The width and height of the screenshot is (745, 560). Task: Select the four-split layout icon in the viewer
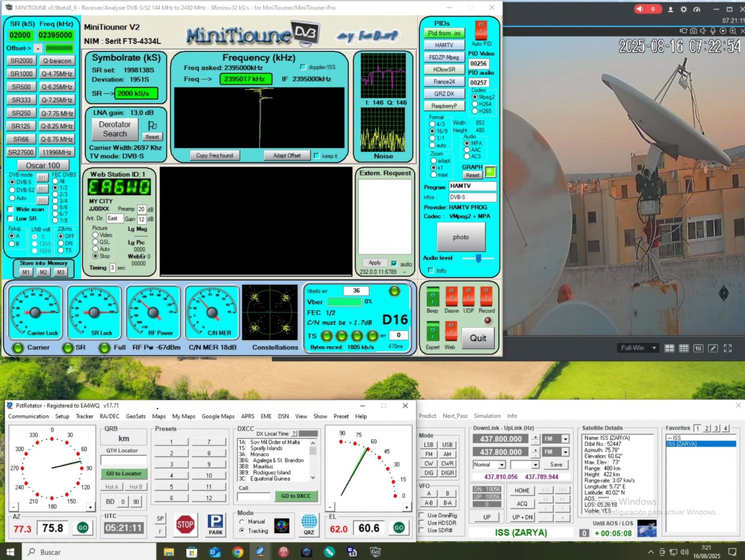click(669, 348)
